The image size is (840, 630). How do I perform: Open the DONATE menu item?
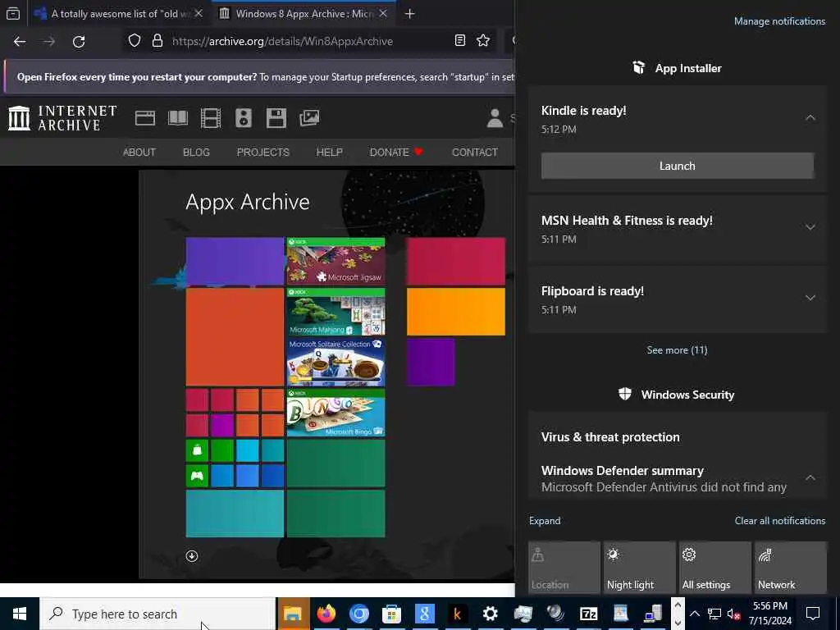pos(396,152)
